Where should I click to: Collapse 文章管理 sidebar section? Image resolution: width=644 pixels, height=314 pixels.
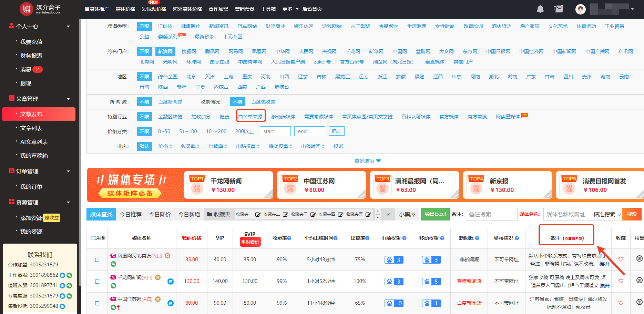[x=68, y=99]
